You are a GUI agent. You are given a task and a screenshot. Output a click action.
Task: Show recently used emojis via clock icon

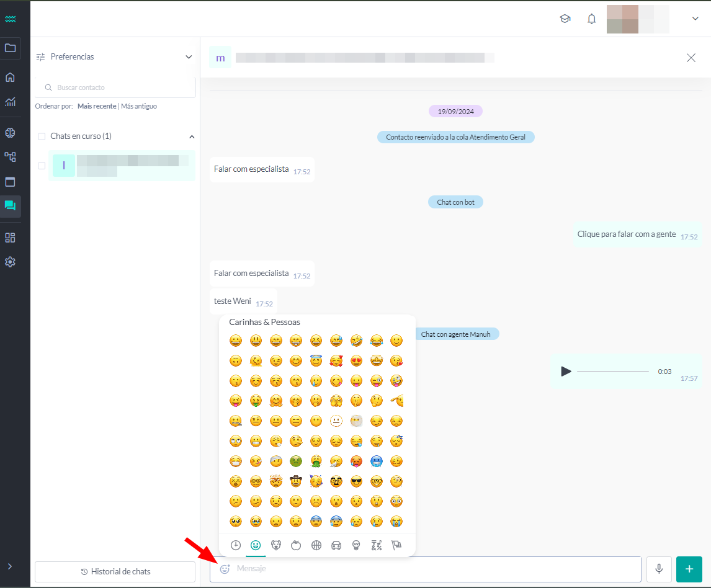pos(236,545)
